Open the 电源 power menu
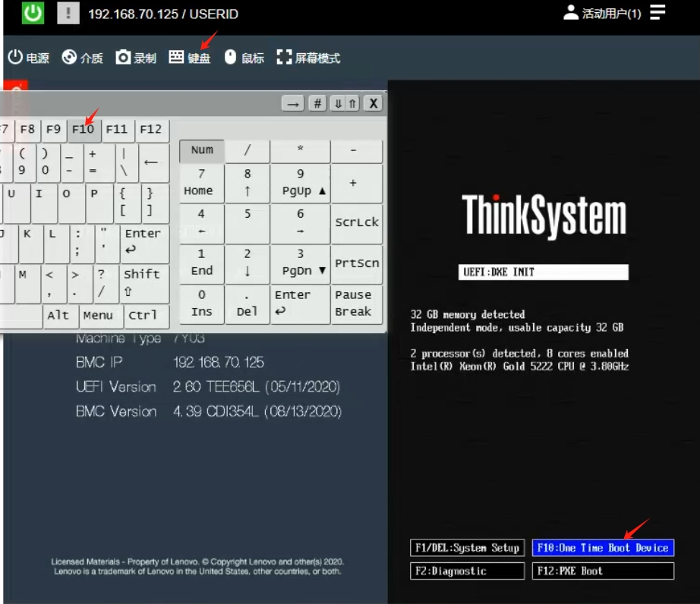This screenshot has width=700, height=604. (x=29, y=58)
